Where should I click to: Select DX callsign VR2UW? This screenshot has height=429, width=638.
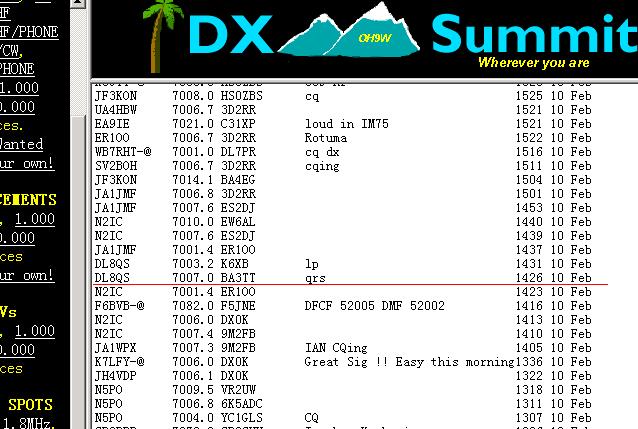click(x=238, y=390)
